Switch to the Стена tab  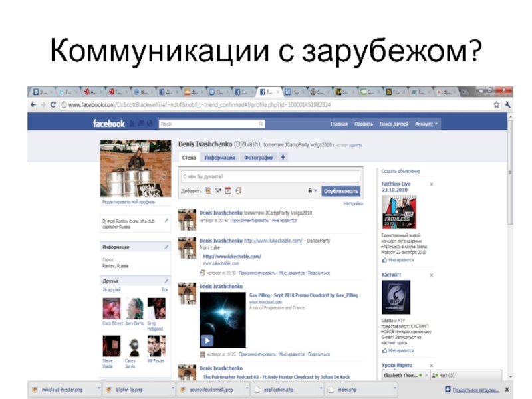click(189, 158)
